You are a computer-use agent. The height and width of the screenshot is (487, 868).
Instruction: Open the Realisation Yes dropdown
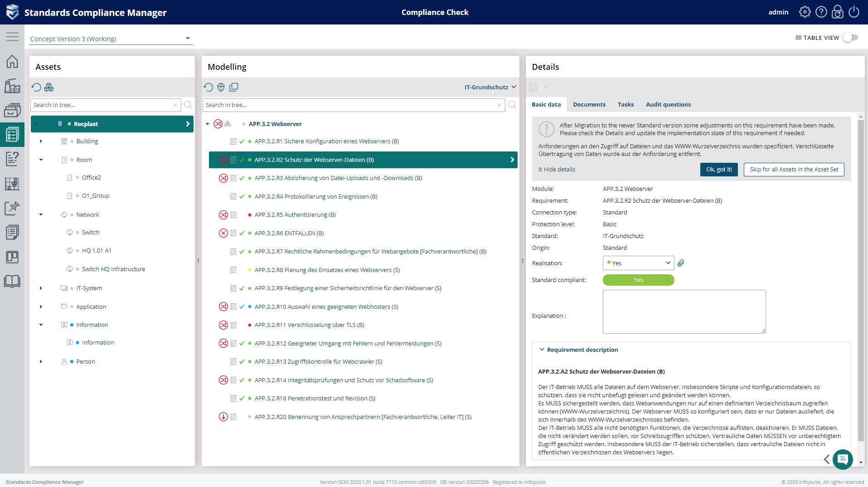click(x=638, y=263)
